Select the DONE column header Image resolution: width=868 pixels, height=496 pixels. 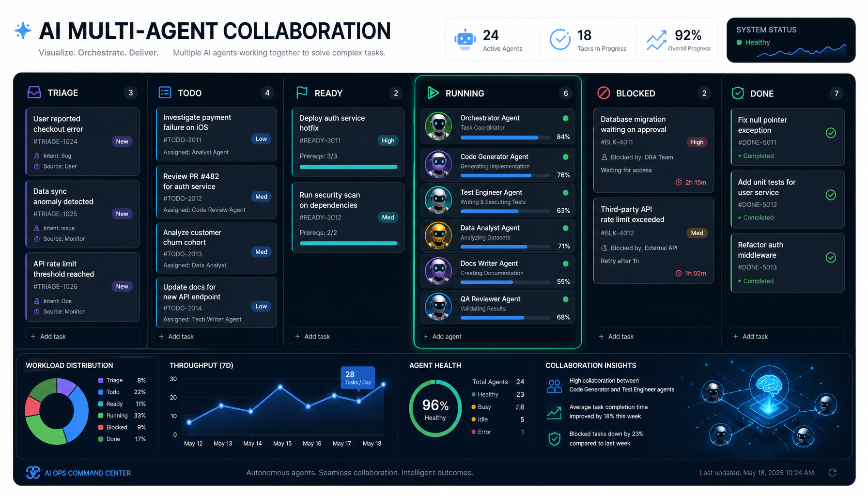pos(762,93)
